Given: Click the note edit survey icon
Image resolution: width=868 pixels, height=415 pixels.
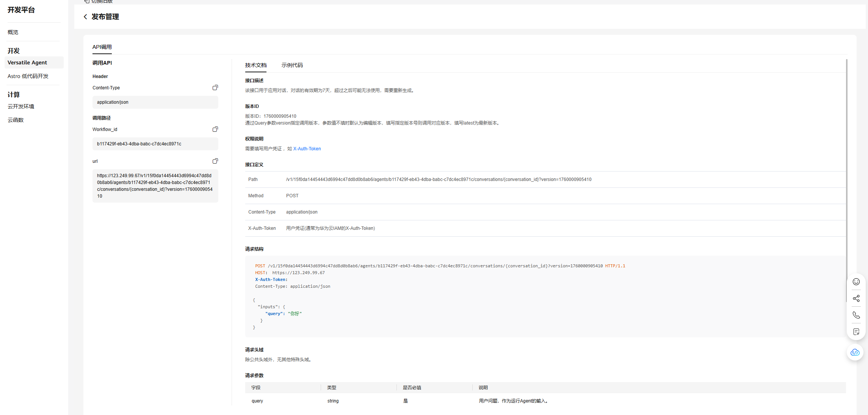Looking at the screenshot, I should point(856,332).
